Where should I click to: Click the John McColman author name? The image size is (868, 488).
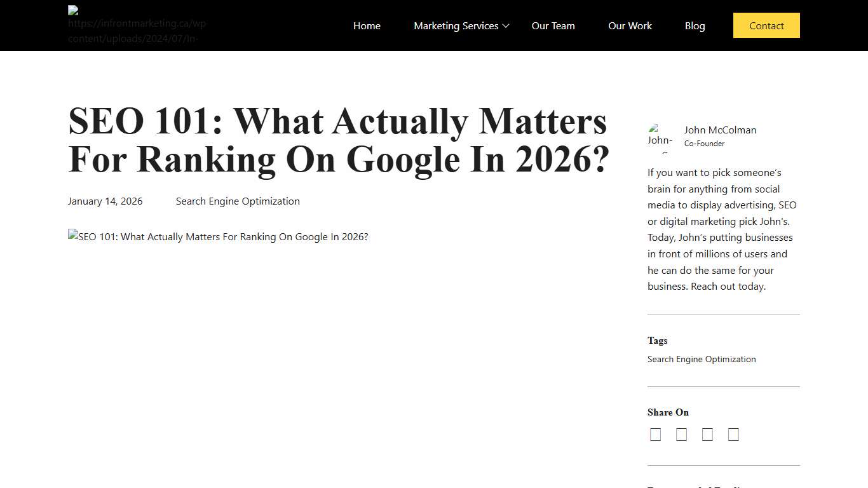click(720, 130)
